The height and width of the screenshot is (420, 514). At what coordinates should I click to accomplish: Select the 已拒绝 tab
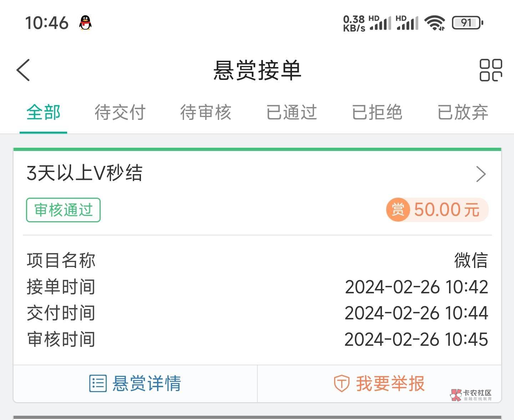(x=377, y=112)
